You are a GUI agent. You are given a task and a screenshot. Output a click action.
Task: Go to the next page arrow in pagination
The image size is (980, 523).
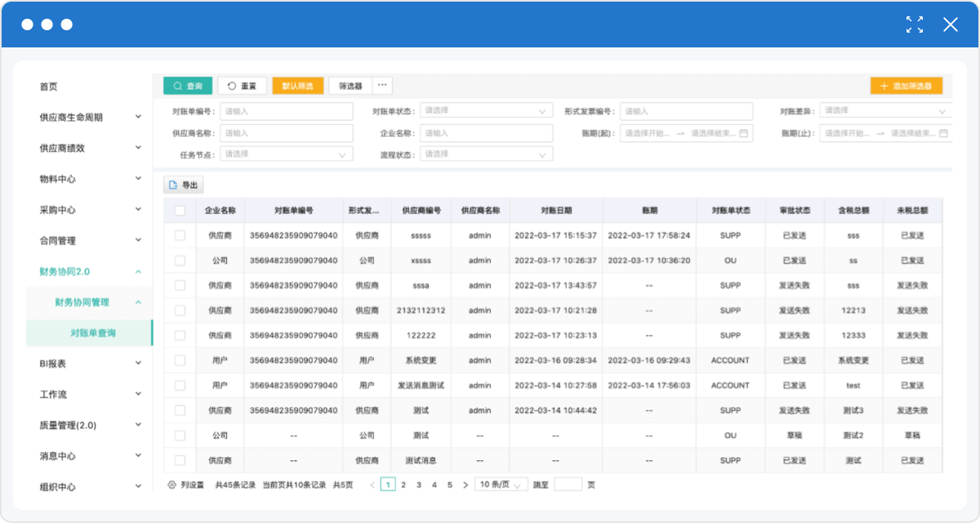pos(465,485)
